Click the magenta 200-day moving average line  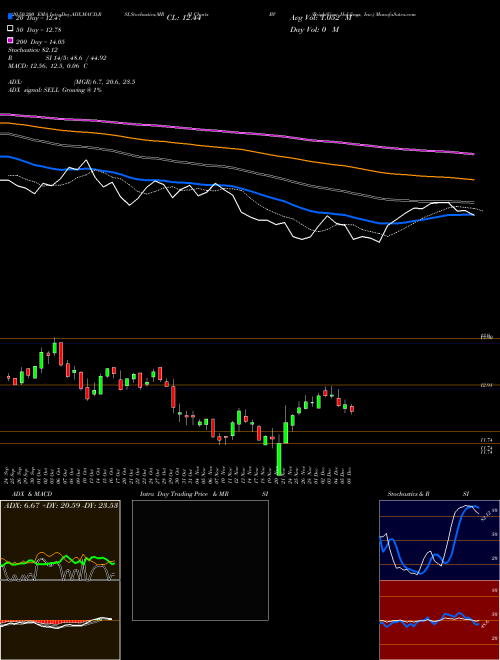237,132
